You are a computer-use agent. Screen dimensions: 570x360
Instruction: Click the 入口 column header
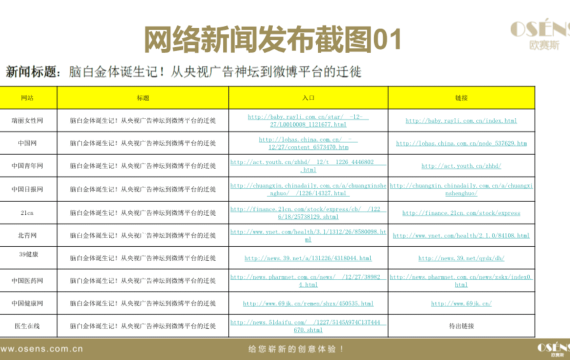[x=308, y=98]
